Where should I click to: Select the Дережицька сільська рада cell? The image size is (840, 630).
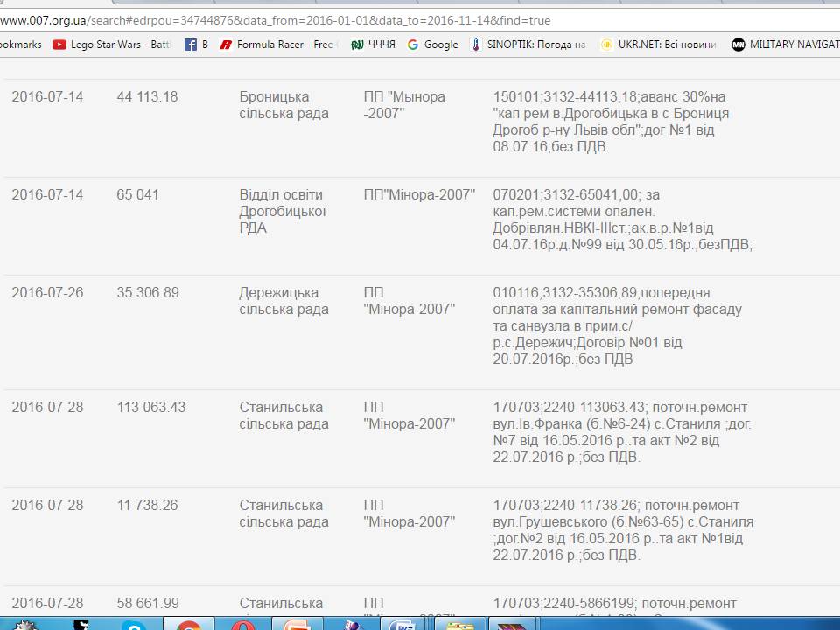click(283, 301)
